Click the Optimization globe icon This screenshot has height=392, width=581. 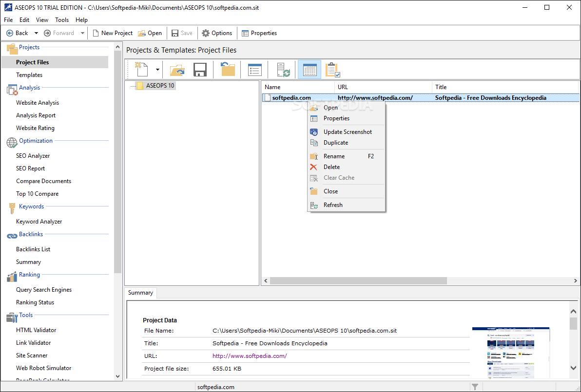coord(12,143)
